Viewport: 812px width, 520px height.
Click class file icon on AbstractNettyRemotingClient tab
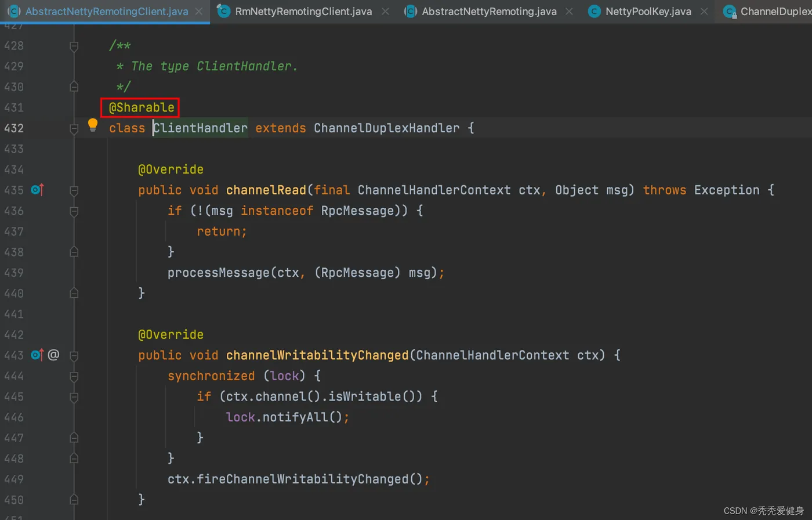pyautogui.click(x=14, y=11)
